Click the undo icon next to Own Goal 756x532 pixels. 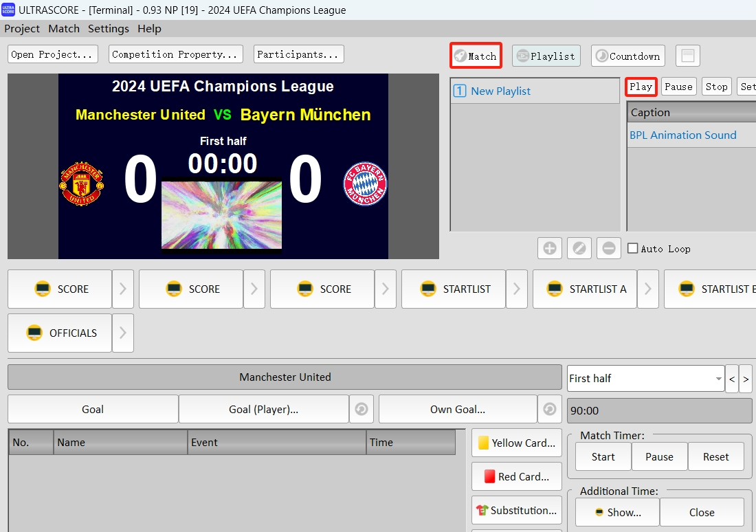click(x=550, y=409)
